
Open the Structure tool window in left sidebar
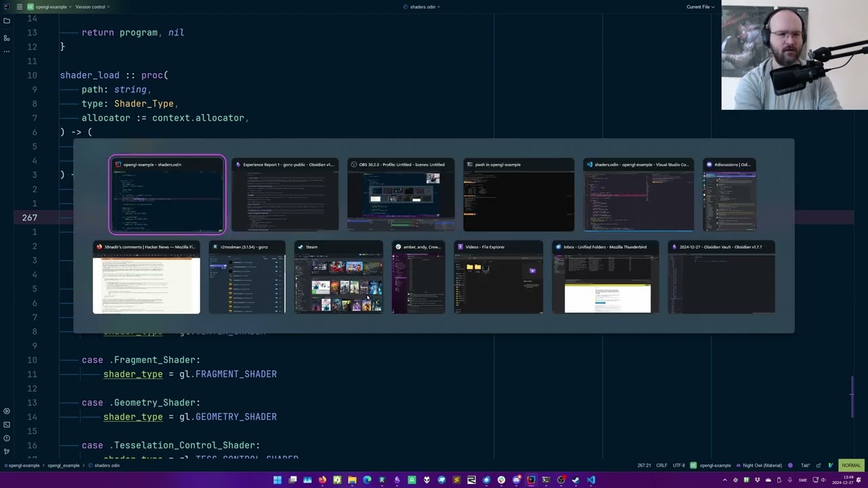[7, 38]
